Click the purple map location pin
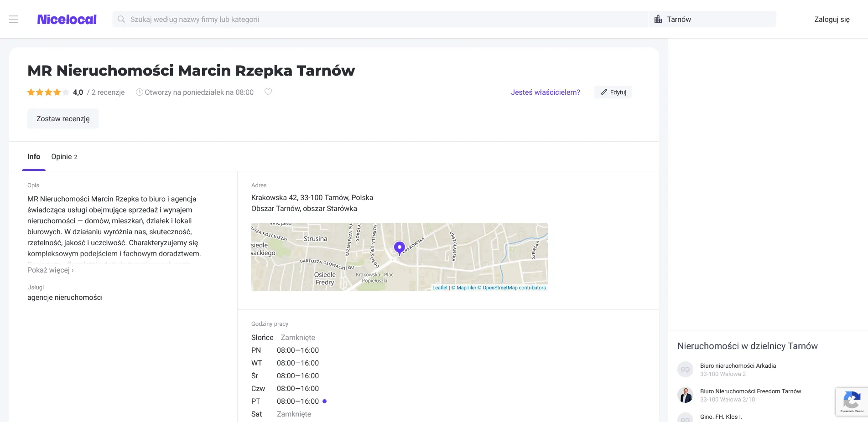The width and height of the screenshot is (868, 422). 399,248
